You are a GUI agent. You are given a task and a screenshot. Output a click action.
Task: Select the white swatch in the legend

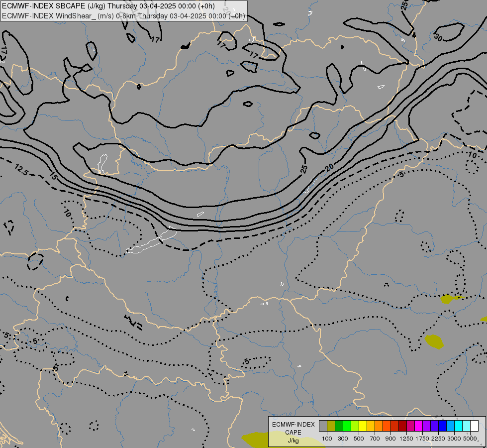pos(474,426)
